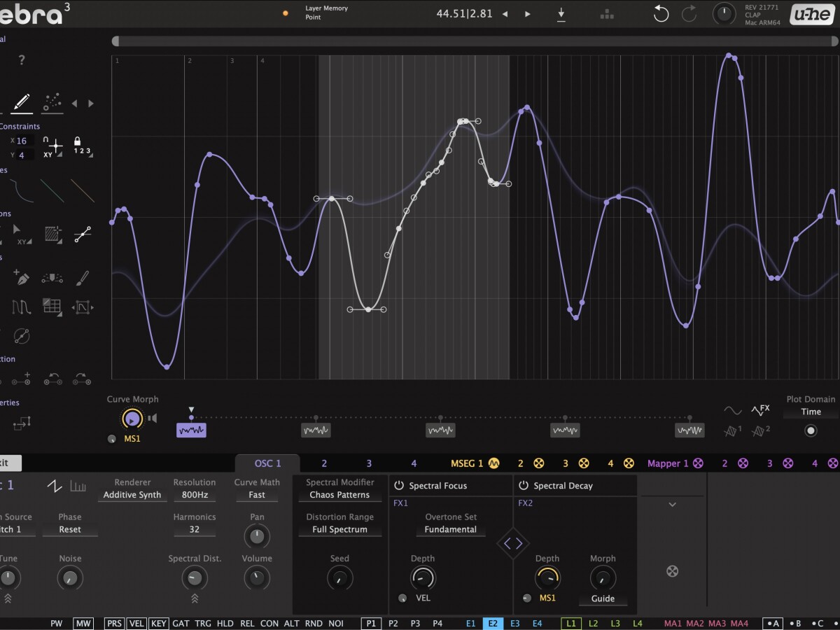Screen dimensions: 840x630
Task: Toggle the Spectral Focus power button
Action: [399, 486]
